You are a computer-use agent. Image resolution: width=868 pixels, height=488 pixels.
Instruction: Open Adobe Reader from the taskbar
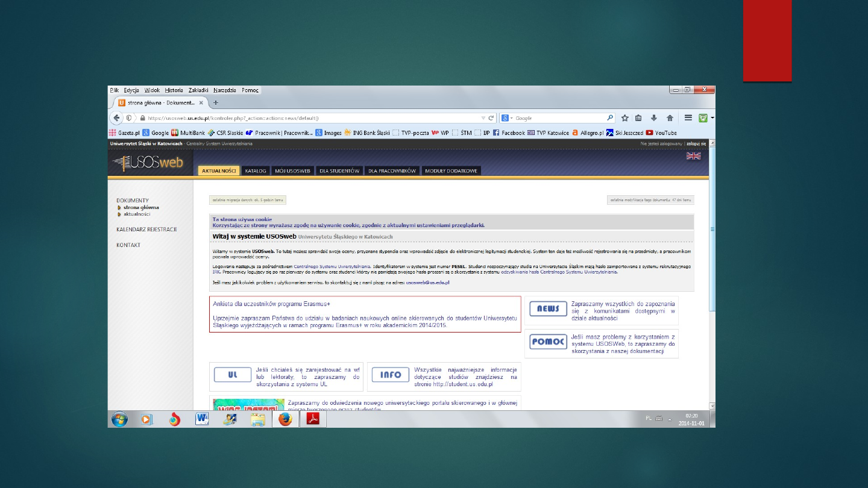click(x=313, y=419)
